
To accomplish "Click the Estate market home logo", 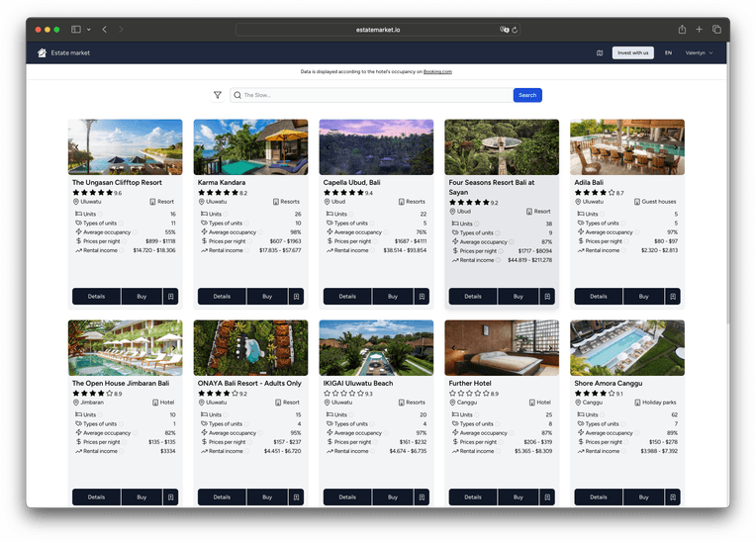I will [63, 52].
